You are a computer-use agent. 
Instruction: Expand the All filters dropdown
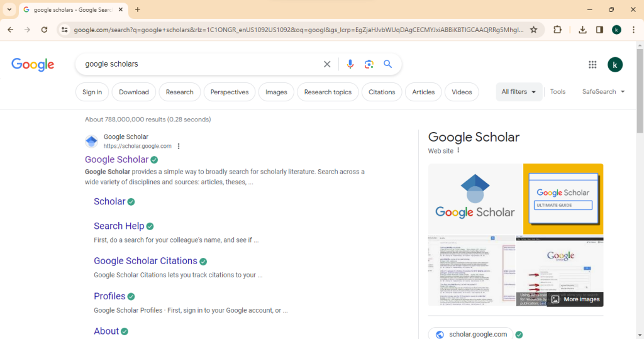coord(519,92)
